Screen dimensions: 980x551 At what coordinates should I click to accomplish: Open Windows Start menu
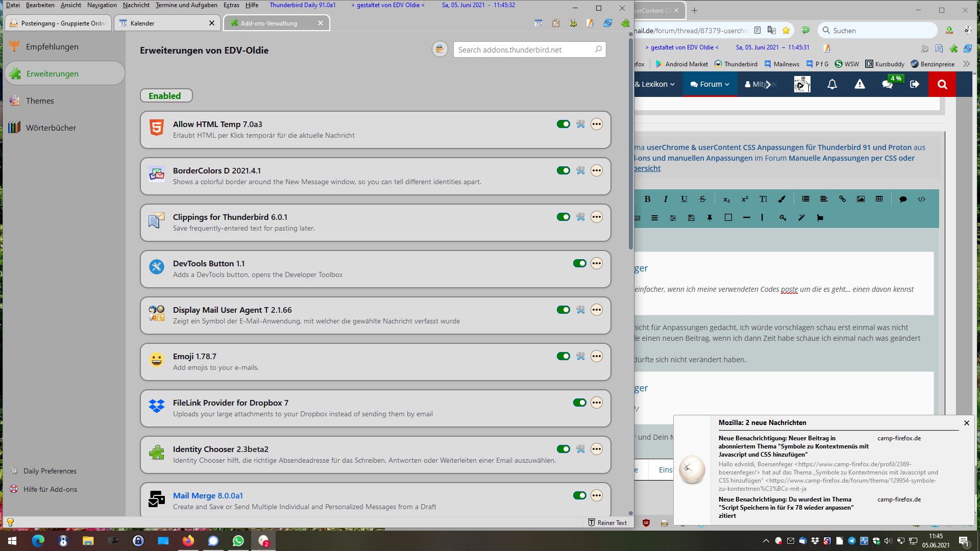click(x=12, y=541)
